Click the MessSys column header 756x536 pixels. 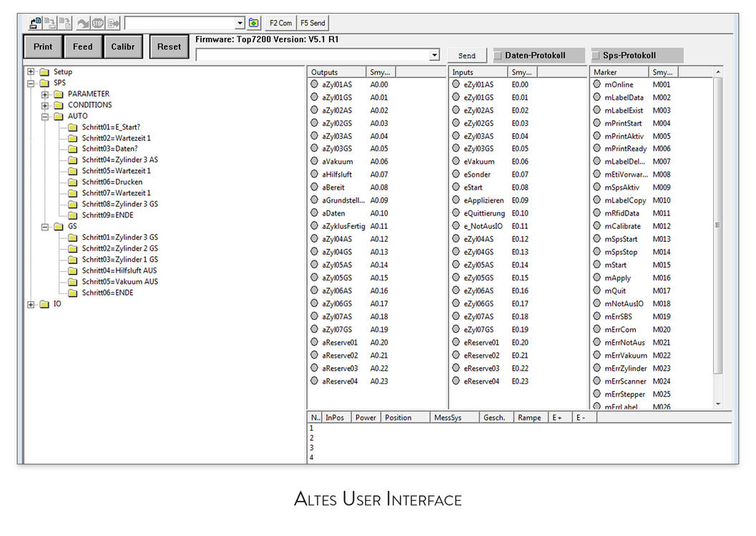[455, 418]
